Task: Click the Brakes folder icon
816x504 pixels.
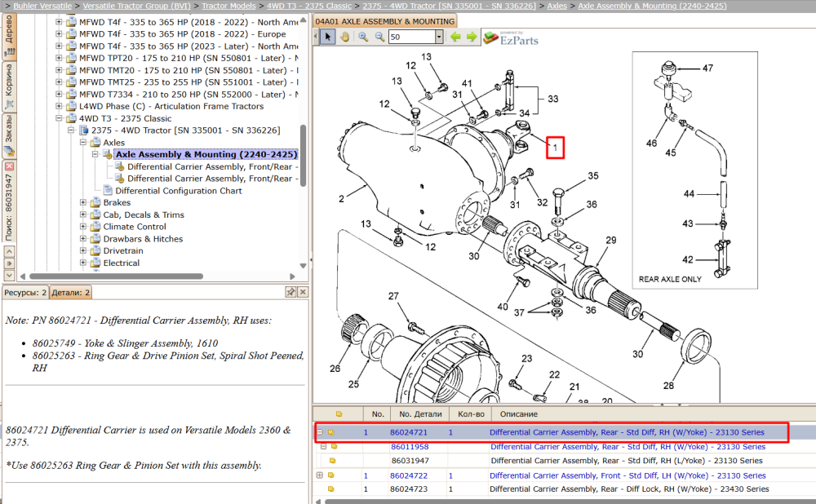Action: click(x=95, y=202)
